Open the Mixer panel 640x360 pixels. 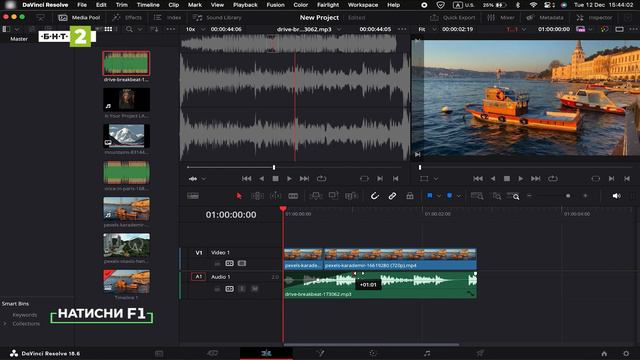501,18
